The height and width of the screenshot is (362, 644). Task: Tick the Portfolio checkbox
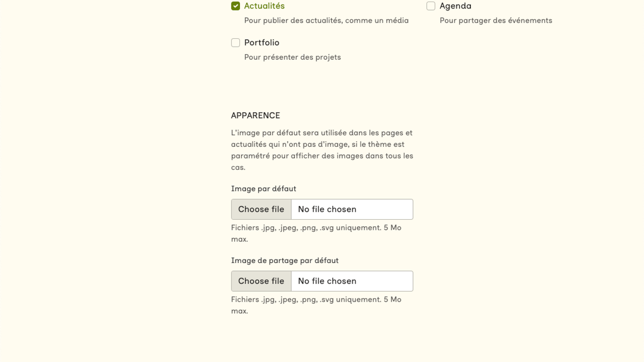pyautogui.click(x=235, y=43)
